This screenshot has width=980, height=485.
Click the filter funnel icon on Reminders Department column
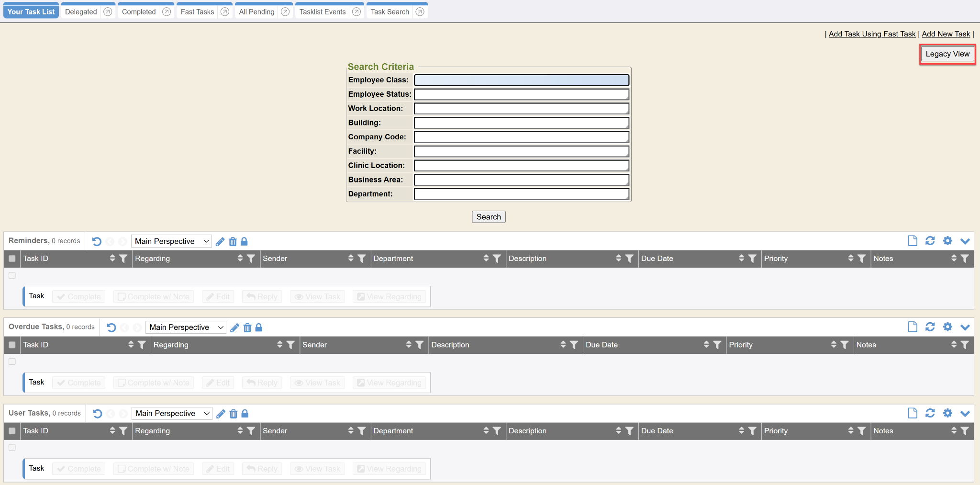(x=497, y=259)
